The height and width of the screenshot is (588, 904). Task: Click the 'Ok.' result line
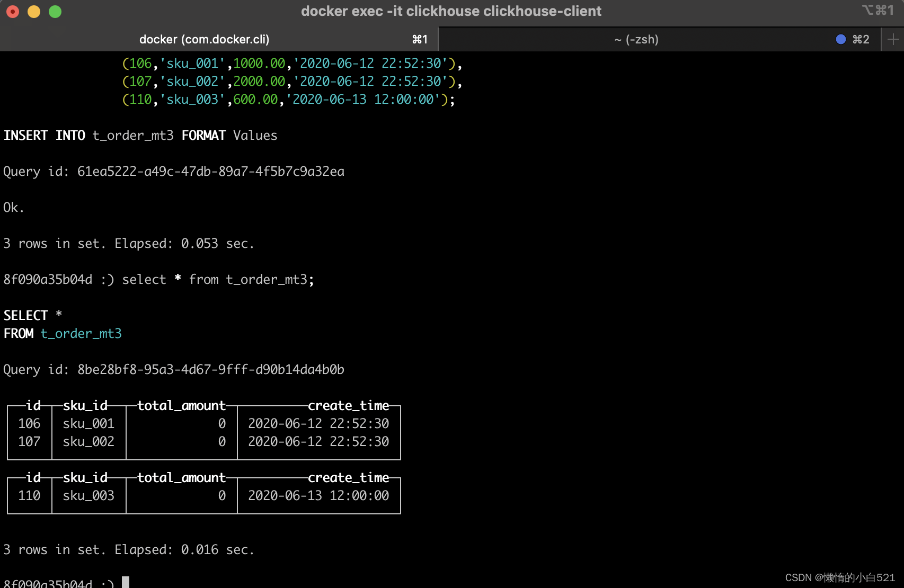(x=14, y=208)
